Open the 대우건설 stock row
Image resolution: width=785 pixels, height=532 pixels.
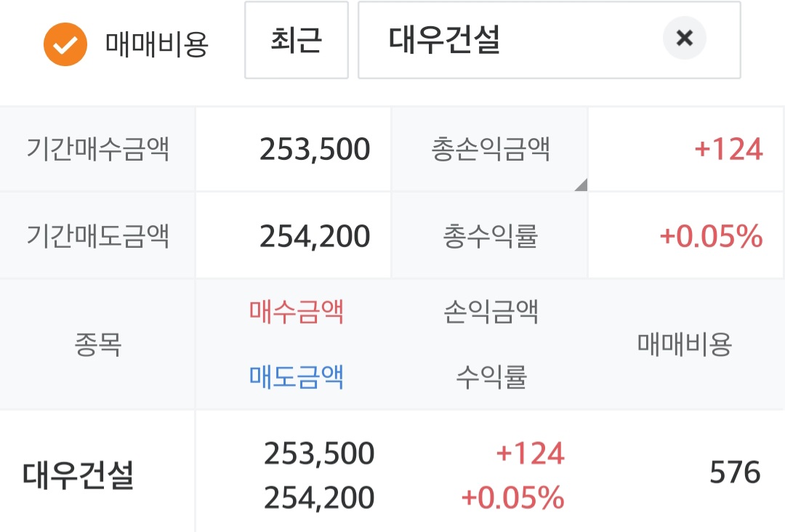78,475
